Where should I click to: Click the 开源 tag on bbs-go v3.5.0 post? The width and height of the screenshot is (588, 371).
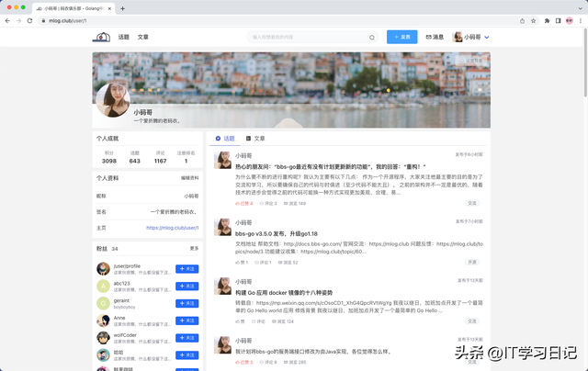coord(472,262)
